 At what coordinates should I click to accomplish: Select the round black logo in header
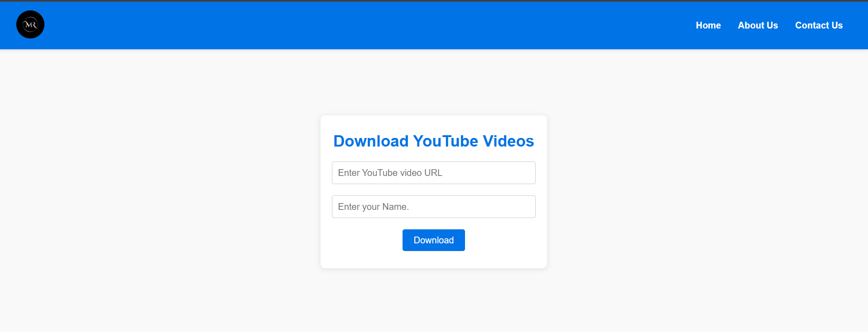click(30, 24)
